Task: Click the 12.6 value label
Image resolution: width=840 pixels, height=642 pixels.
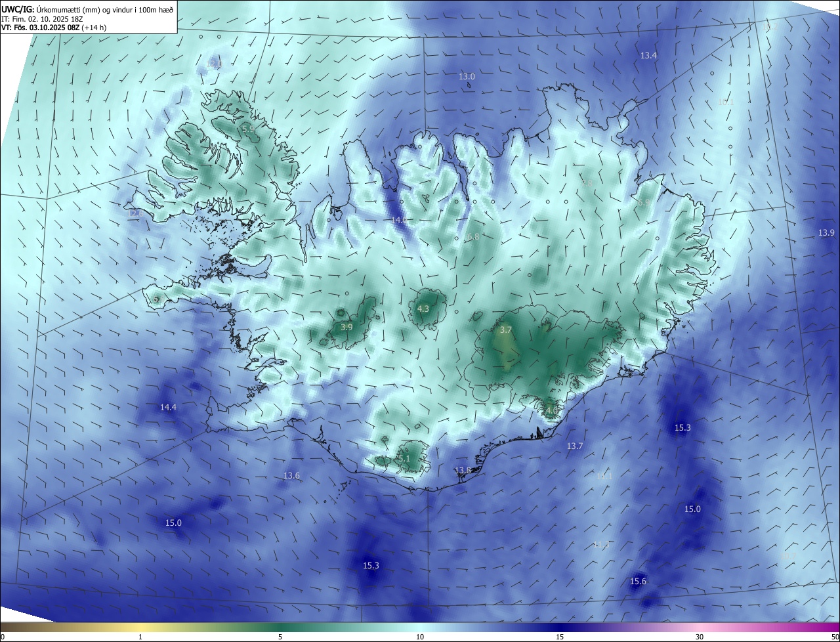Action: pyautogui.click(x=135, y=213)
